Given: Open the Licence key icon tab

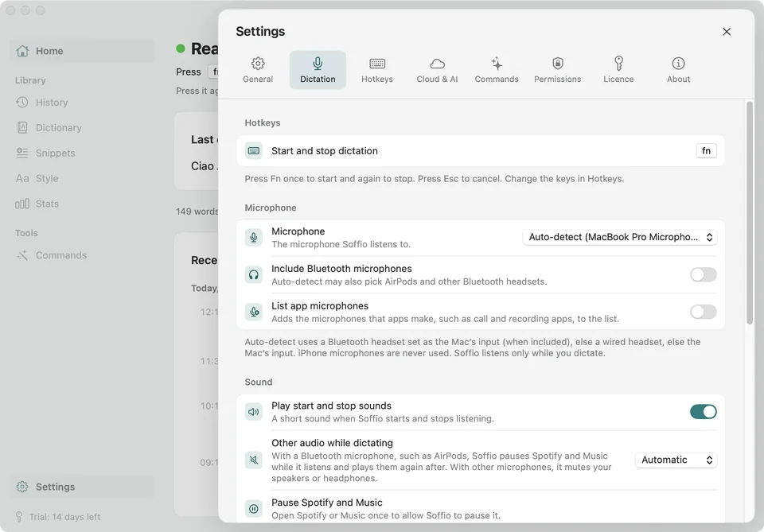Looking at the screenshot, I should [x=618, y=64].
